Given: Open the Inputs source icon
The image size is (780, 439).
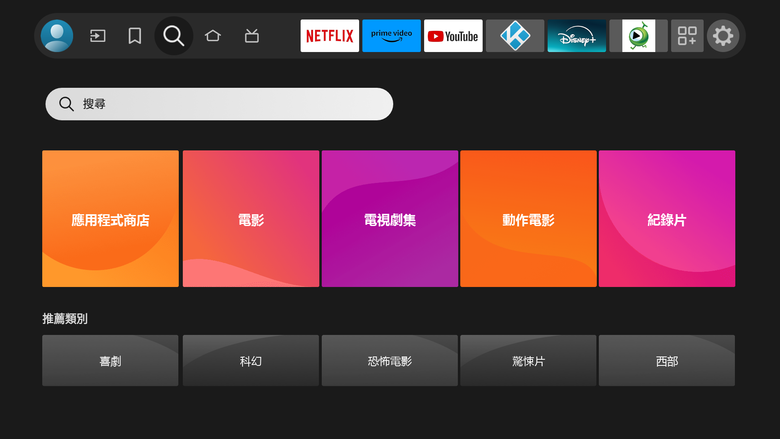Looking at the screenshot, I should (98, 36).
